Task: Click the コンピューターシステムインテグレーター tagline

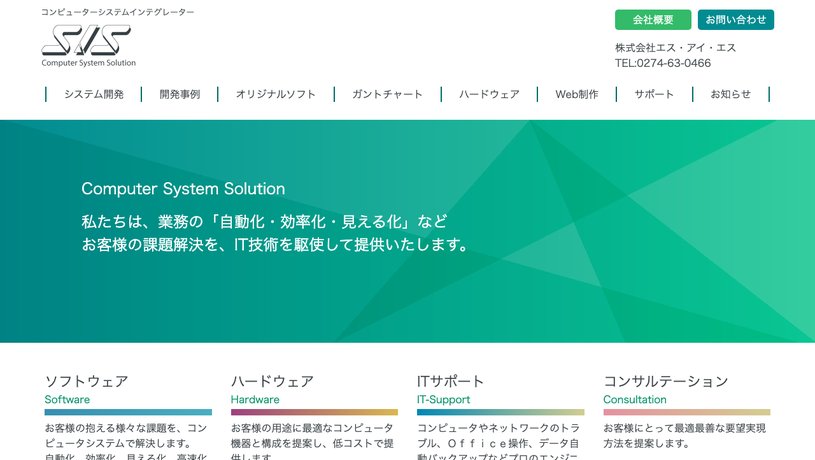Action: [x=117, y=12]
